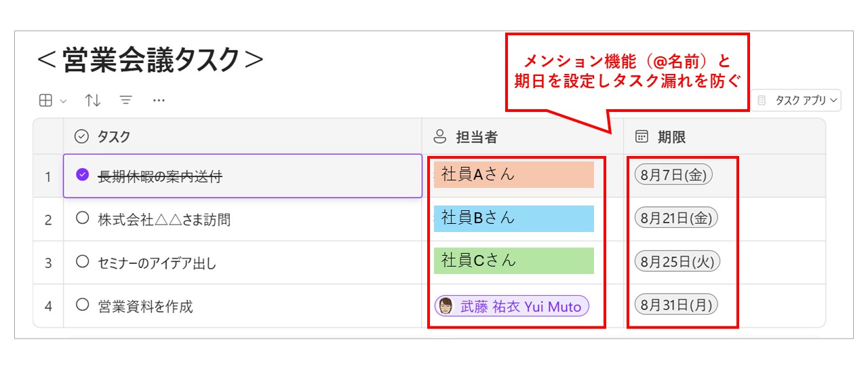The width and height of the screenshot is (868, 369).
Task: Expand the タスク アプリ dropdown
Action: (x=796, y=100)
